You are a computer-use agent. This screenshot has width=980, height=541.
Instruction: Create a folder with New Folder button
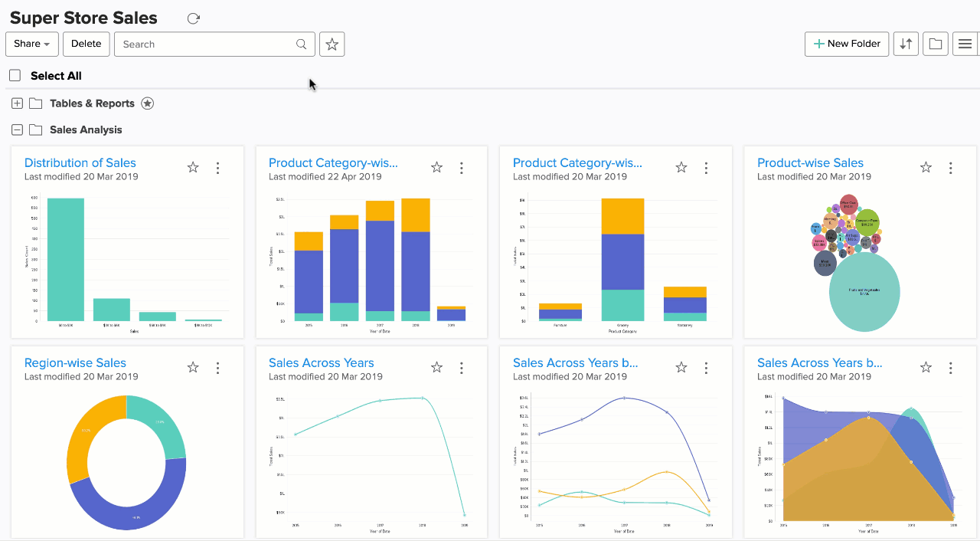846,44
